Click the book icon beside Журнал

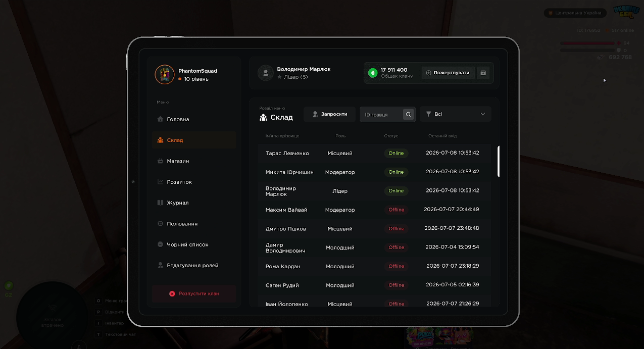pos(160,203)
